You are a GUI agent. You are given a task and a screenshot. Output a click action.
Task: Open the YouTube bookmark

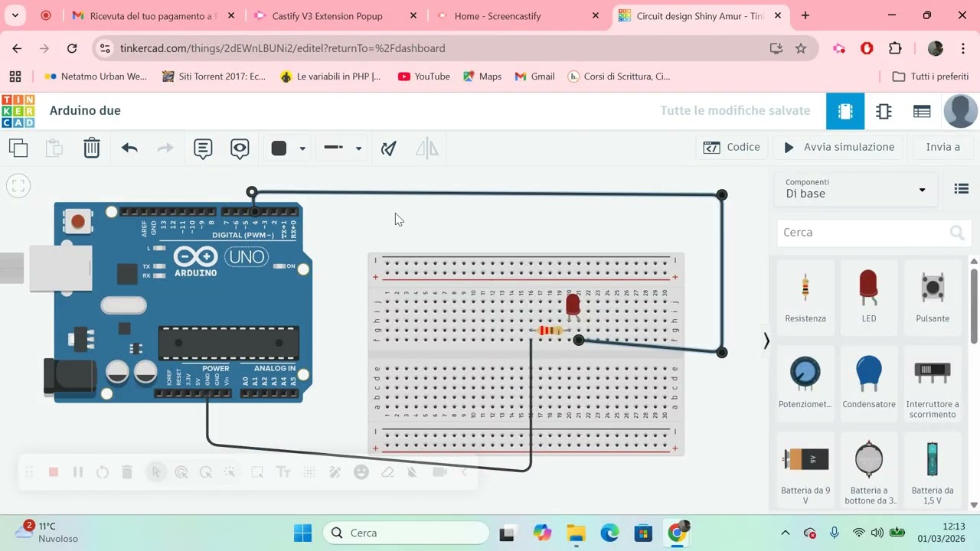click(x=424, y=77)
